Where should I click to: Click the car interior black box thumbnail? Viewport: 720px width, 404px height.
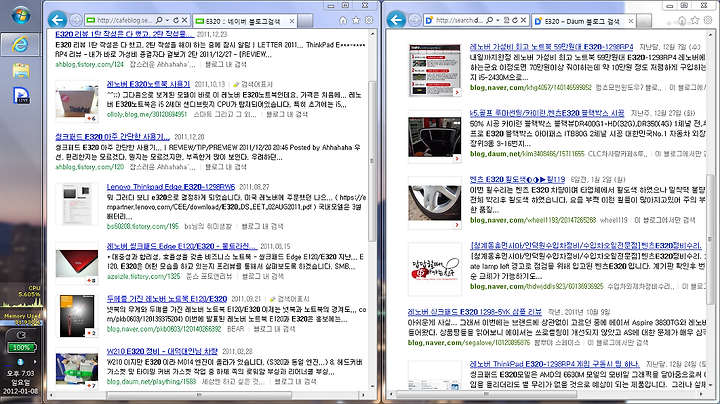435,136
